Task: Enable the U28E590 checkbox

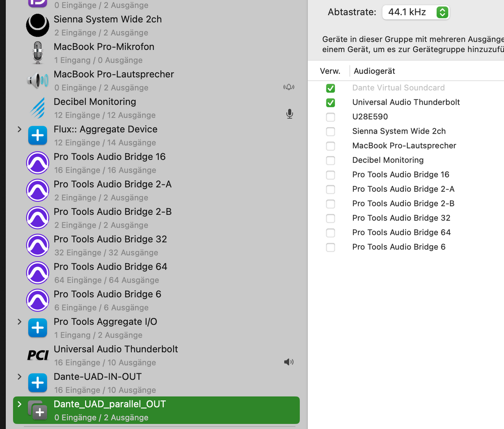Action: [330, 117]
